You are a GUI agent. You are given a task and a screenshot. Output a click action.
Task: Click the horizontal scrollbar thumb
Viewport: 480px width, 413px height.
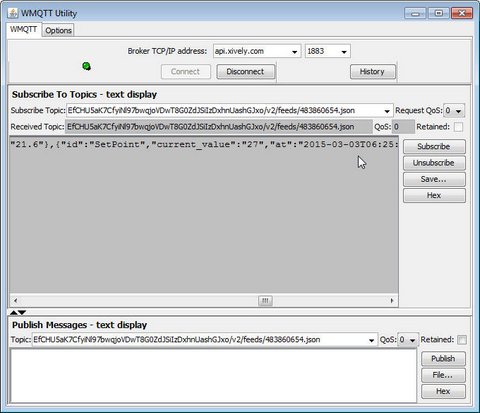click(265, 301)
